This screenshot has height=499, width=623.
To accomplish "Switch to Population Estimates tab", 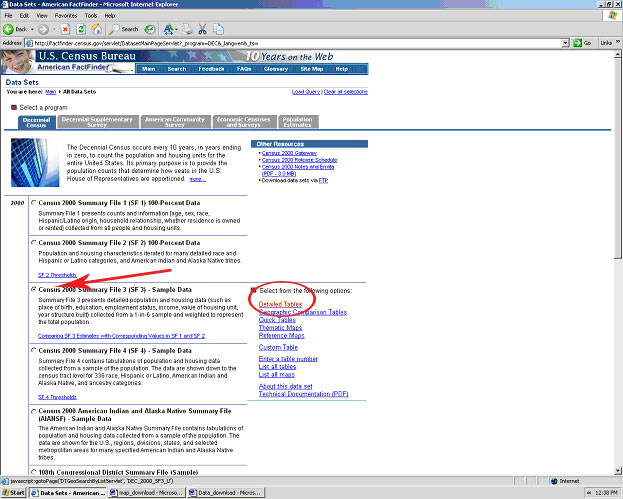I will [297, 122].
